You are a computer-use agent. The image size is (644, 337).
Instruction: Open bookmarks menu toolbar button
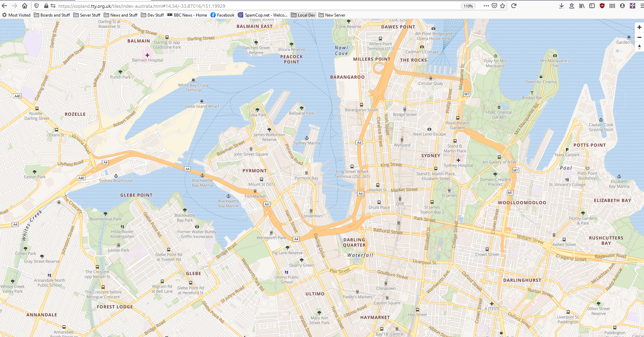point(572,6)
